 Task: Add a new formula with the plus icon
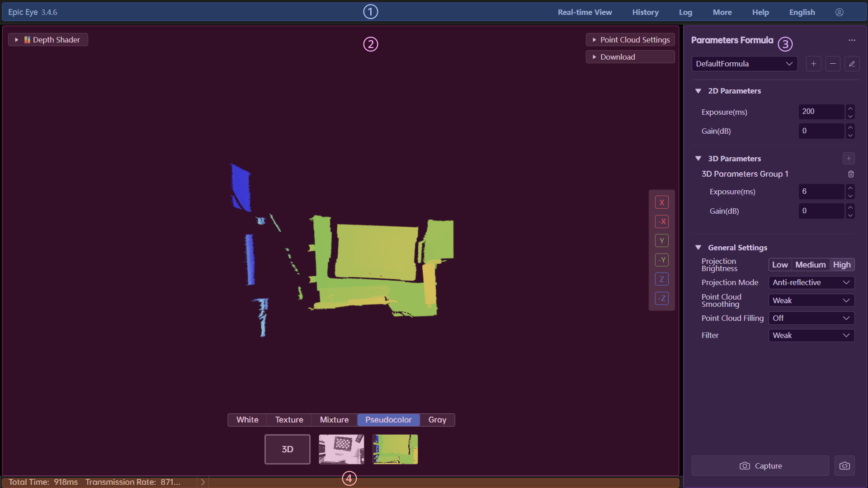(813, 64)
